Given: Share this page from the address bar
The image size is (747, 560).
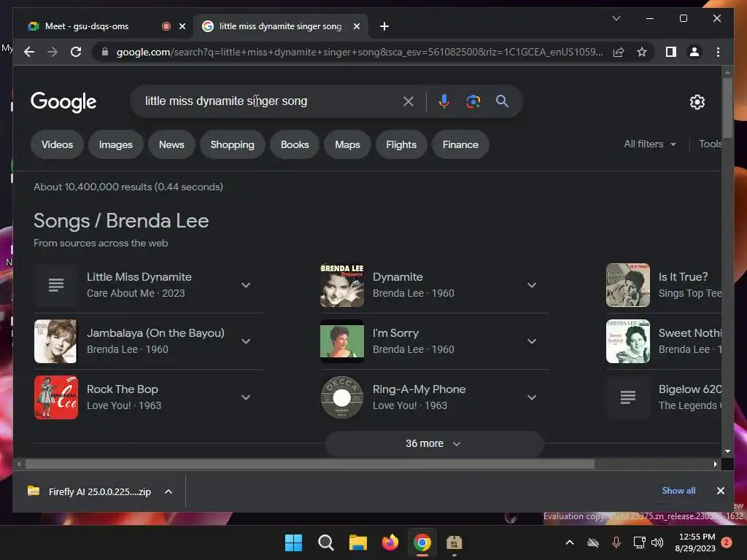Looking at the screenshot, I should point(619,52).
